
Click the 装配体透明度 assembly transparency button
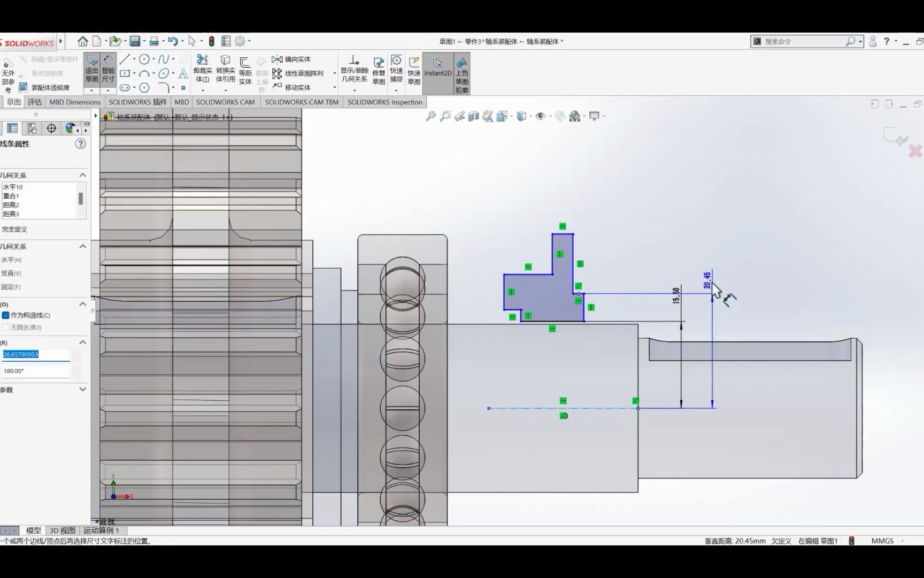coord(45,87)
